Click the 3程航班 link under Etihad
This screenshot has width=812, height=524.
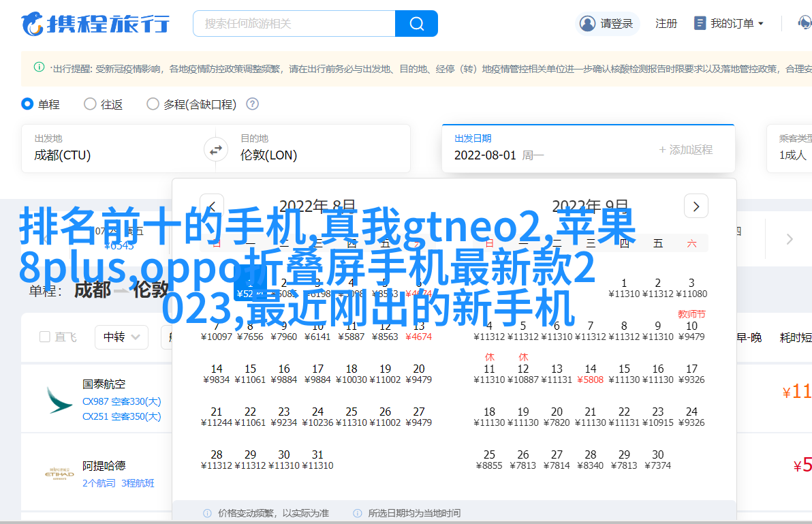138,483
